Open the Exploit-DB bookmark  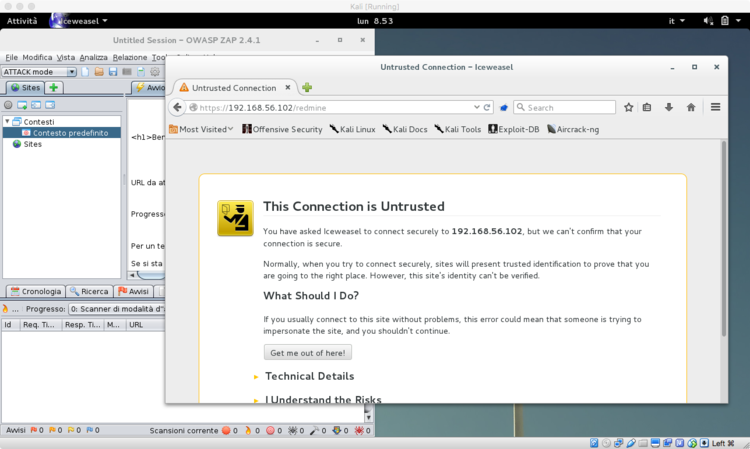pyautogui.click(x=514, y=129)
